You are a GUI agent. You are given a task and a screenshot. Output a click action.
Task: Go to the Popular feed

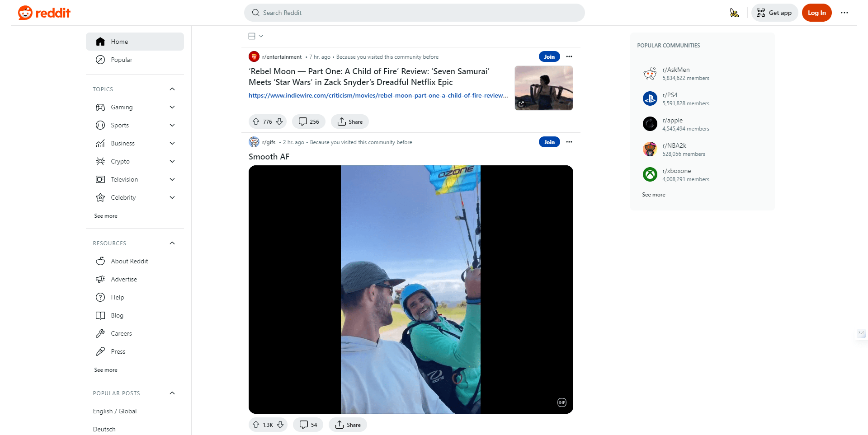122,60
